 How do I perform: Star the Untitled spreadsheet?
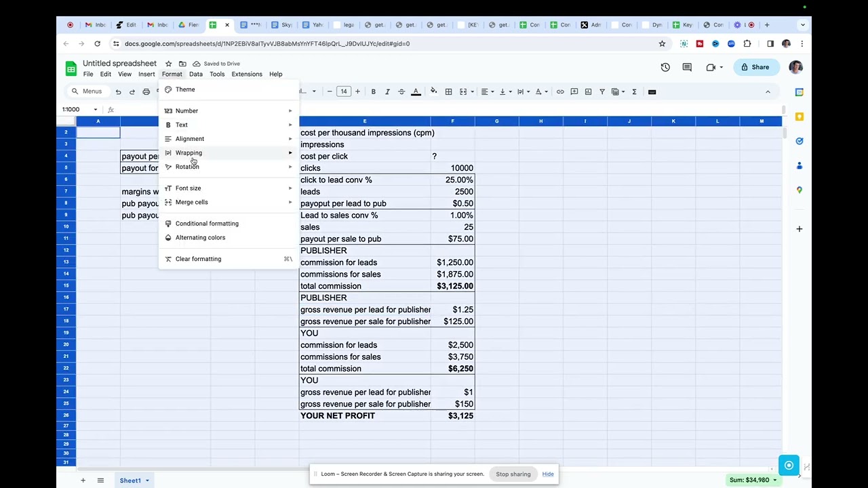pos(169,64)
